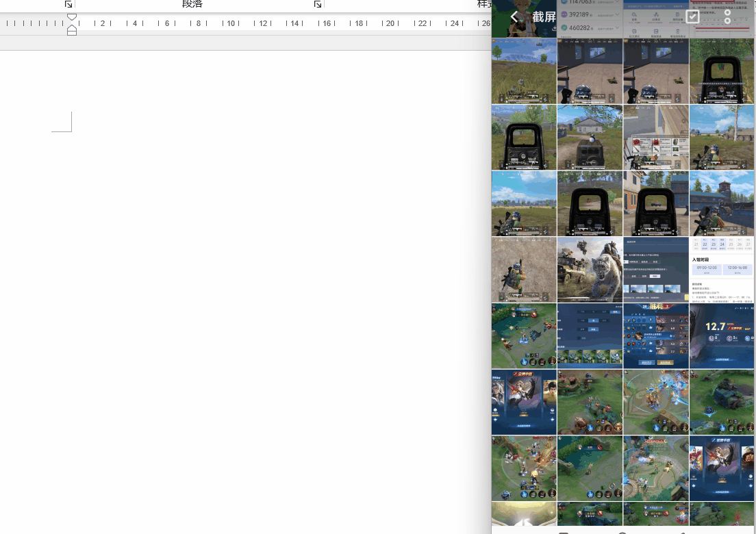
Task: Open thumbnail of character beside birch tree
Action: (722, 138)
